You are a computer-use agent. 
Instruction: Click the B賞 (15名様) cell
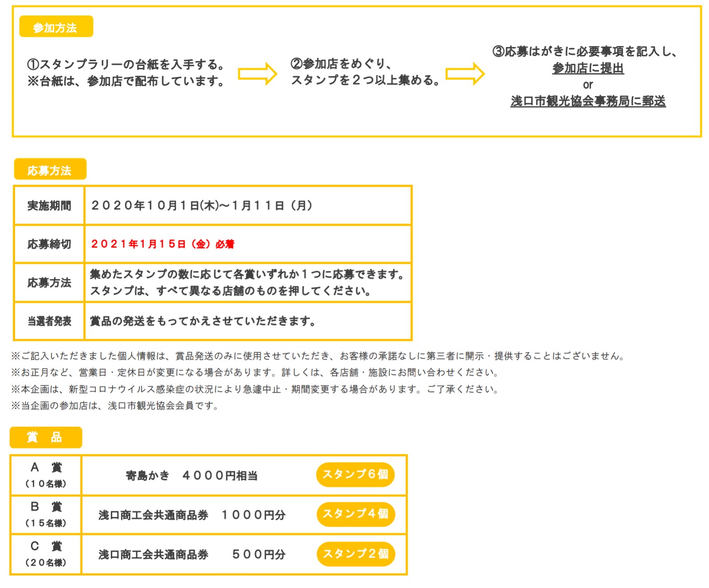tap(46, 514)
